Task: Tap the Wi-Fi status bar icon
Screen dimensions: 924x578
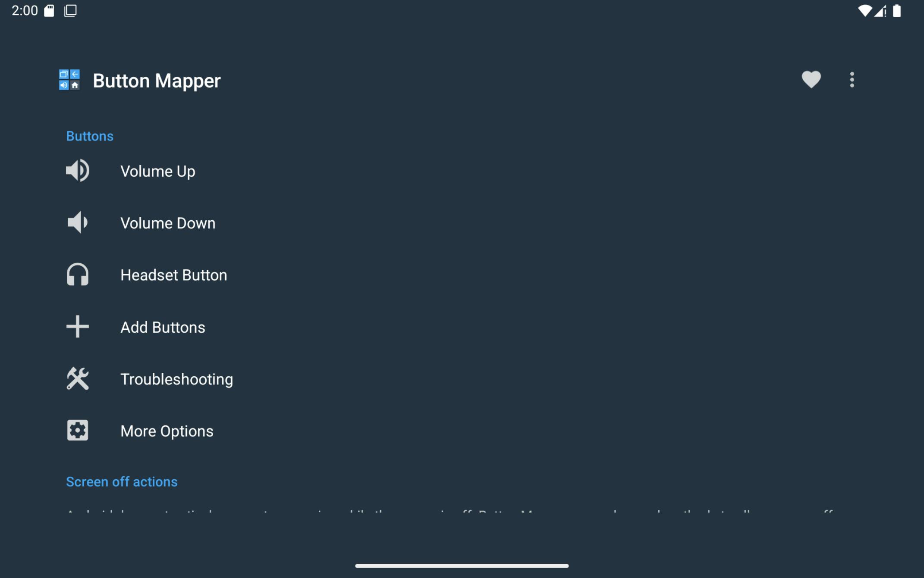Action: tap(864, 11)
